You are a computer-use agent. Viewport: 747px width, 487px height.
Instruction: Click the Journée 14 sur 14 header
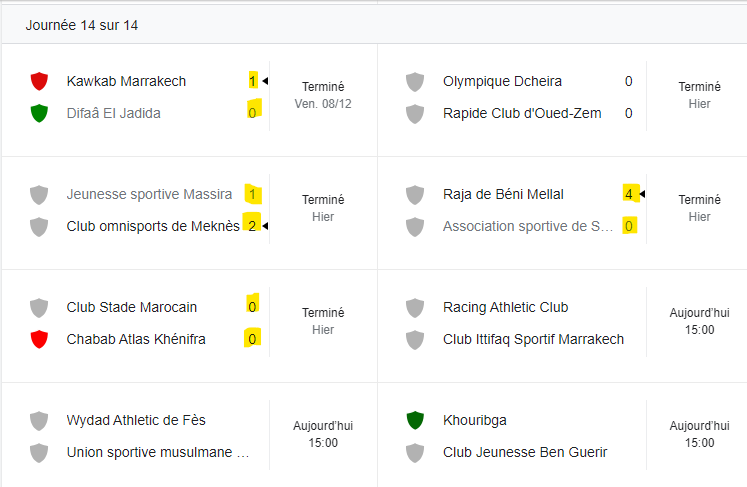point(82,25)
